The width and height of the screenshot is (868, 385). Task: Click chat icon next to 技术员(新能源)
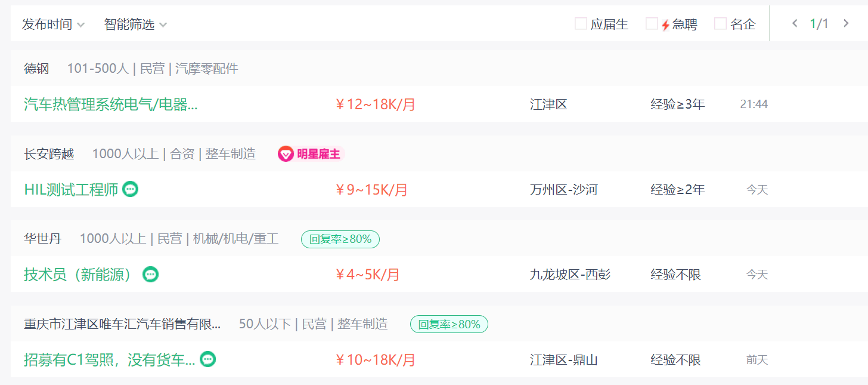pos(151,275)
